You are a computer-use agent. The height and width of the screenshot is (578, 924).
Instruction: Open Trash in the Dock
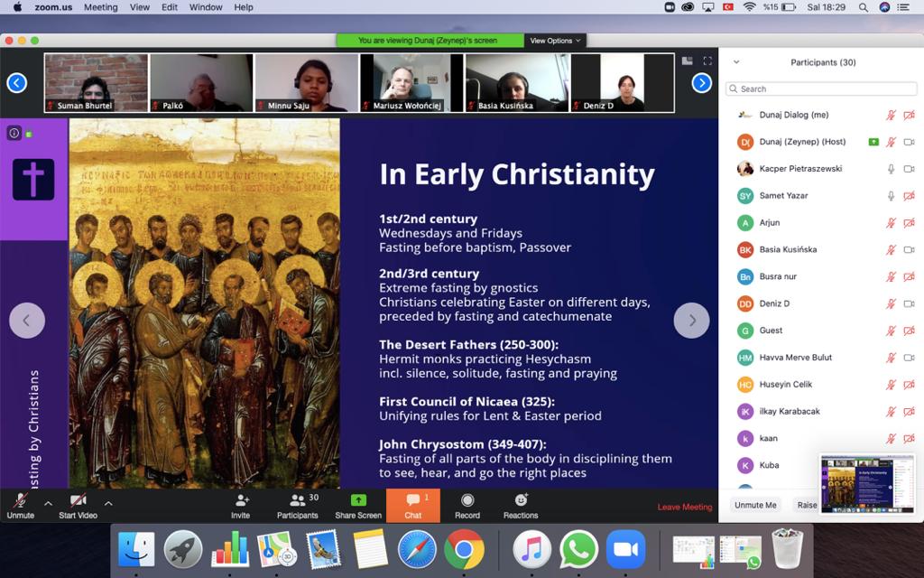(x=787, y=548)
